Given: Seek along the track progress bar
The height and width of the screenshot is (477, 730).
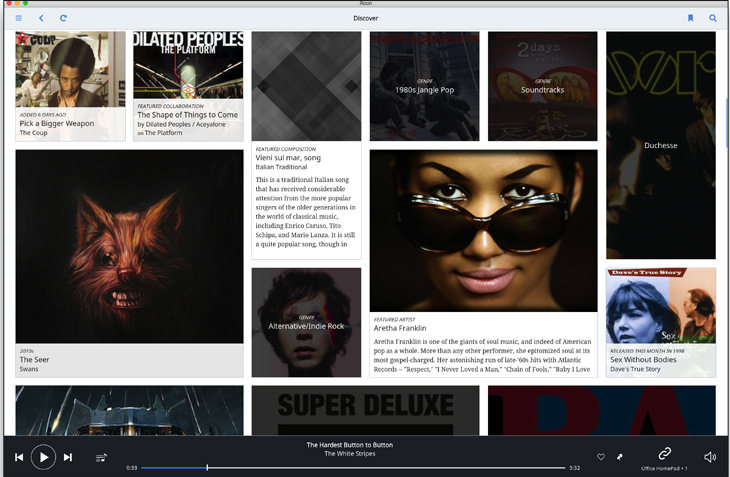Looking at the screenshot, I should click(x=353, y=468).
